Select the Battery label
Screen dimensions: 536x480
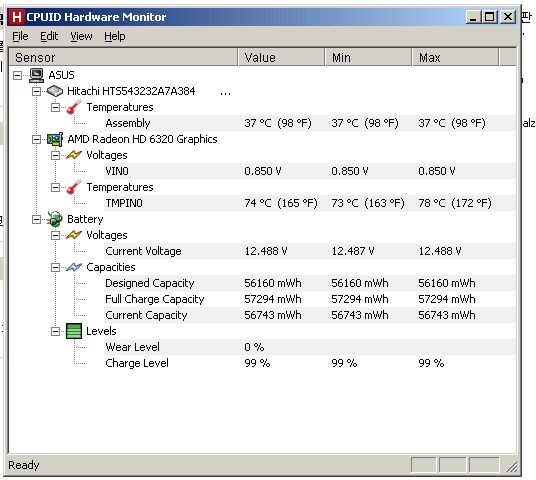85,219
